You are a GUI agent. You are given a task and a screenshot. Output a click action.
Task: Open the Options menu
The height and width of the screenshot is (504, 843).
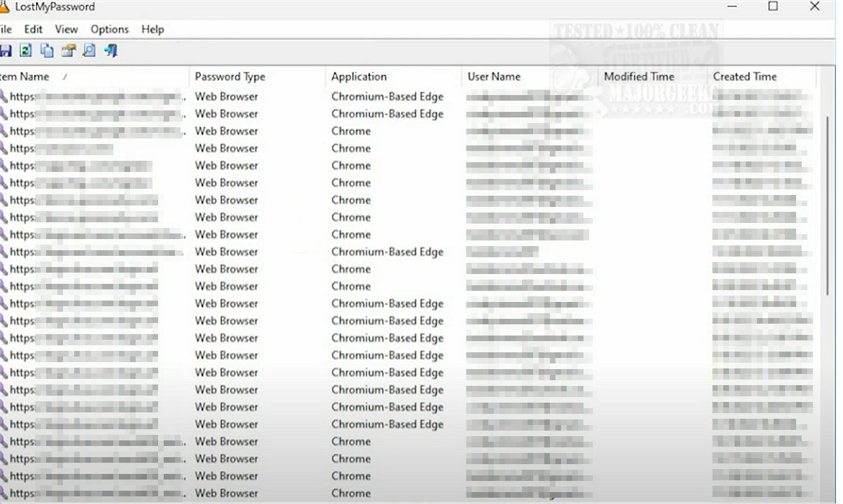110,29
